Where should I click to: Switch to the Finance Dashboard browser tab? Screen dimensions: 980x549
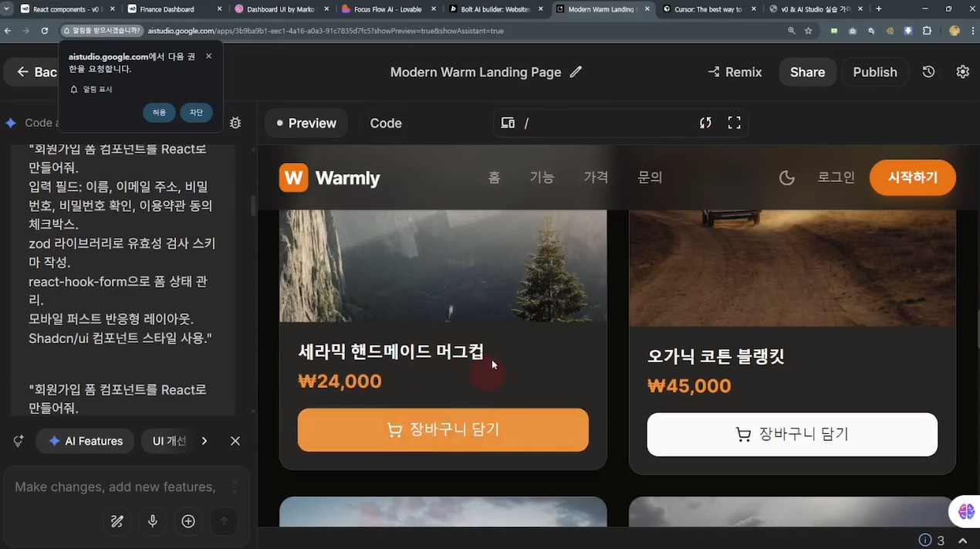coord(173,9)
